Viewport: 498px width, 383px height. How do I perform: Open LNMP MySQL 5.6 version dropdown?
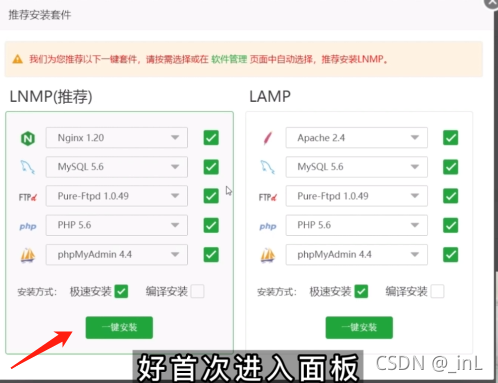117,167
